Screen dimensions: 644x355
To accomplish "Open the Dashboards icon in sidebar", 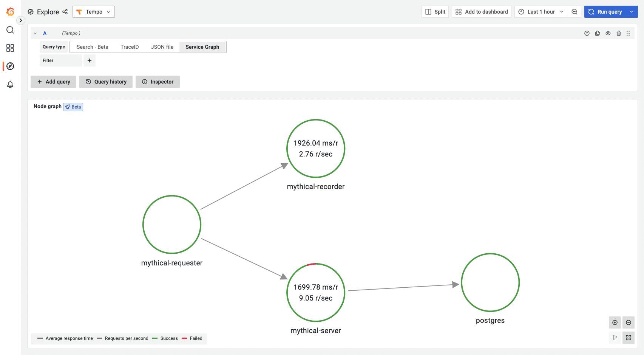I will (x=10, y=48).
